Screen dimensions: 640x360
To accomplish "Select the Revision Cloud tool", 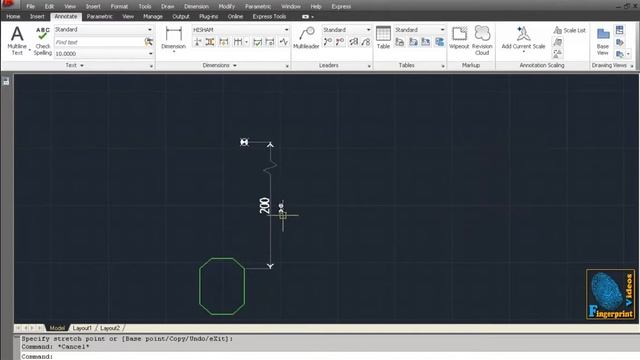I will pyautogui.click(x=482, y=40).
